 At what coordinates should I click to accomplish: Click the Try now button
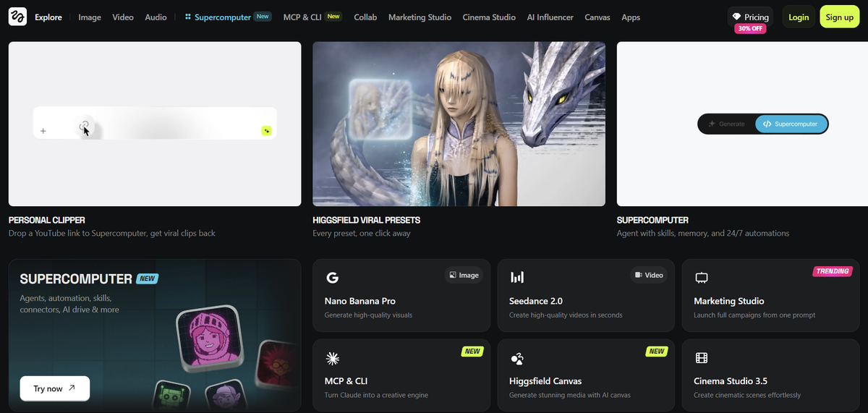tap(55, 388)
